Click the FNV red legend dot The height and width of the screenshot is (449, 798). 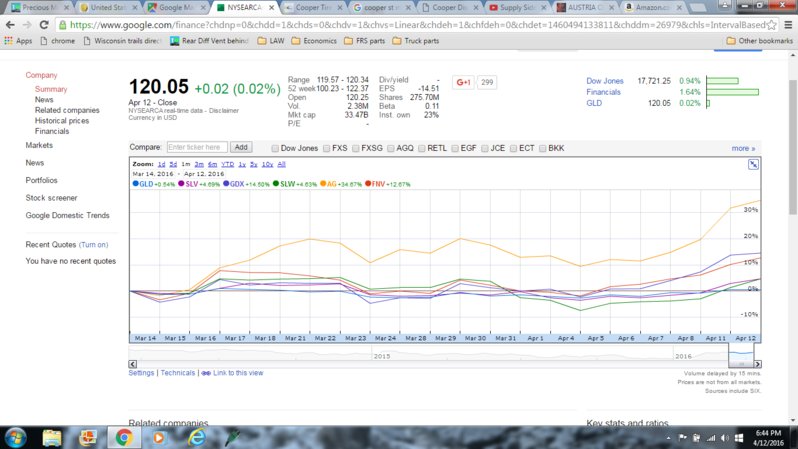point(368,184)
